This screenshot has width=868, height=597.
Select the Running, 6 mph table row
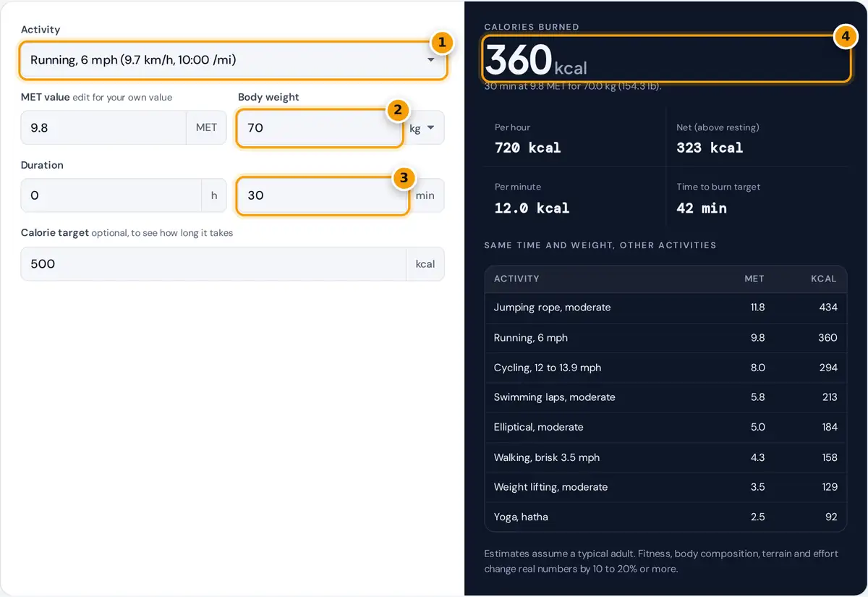pos(665,338)
